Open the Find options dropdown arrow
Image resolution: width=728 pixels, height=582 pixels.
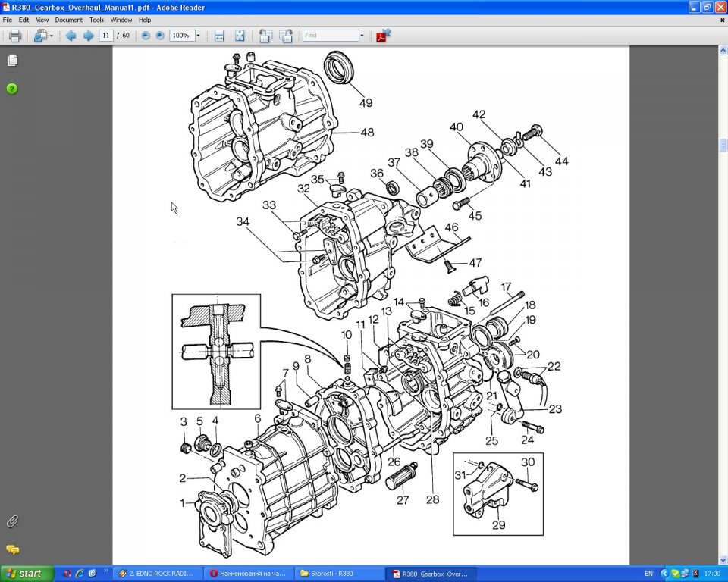(x=362, y=36)
